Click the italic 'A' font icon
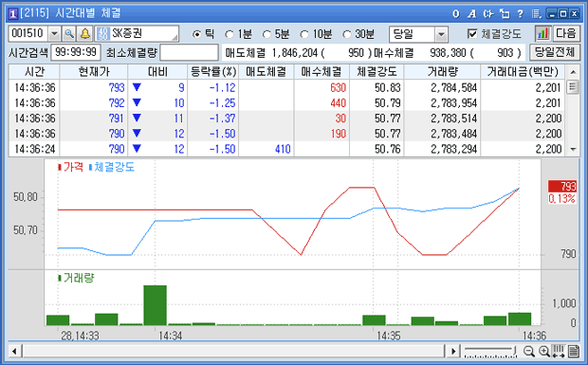The image size is (588, 365). point(471,14)
